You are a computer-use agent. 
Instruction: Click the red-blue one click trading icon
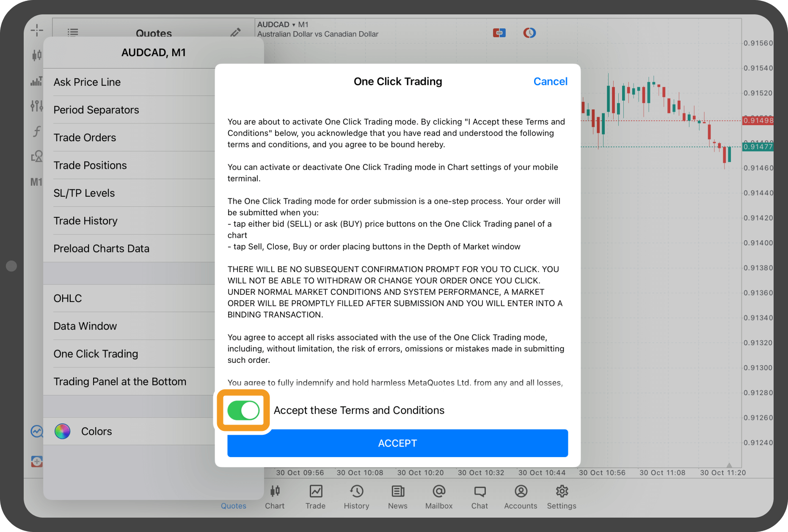click(x=499, y=33)
